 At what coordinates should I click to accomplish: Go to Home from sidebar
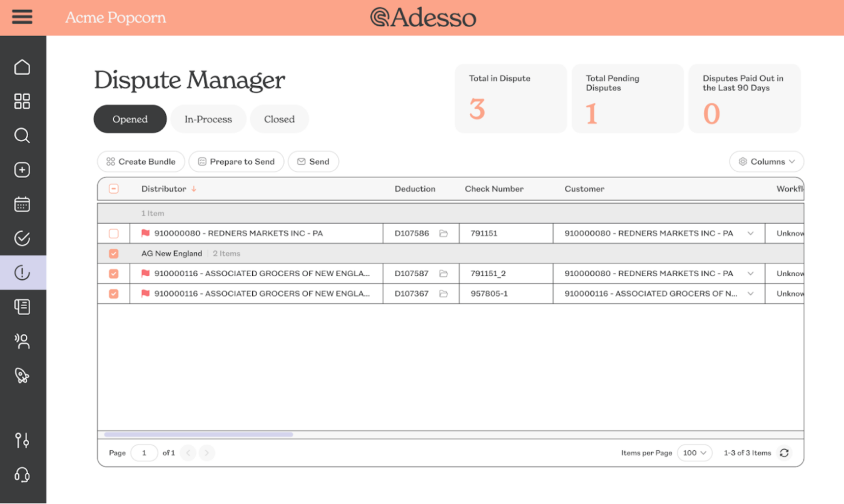[22, 67]
